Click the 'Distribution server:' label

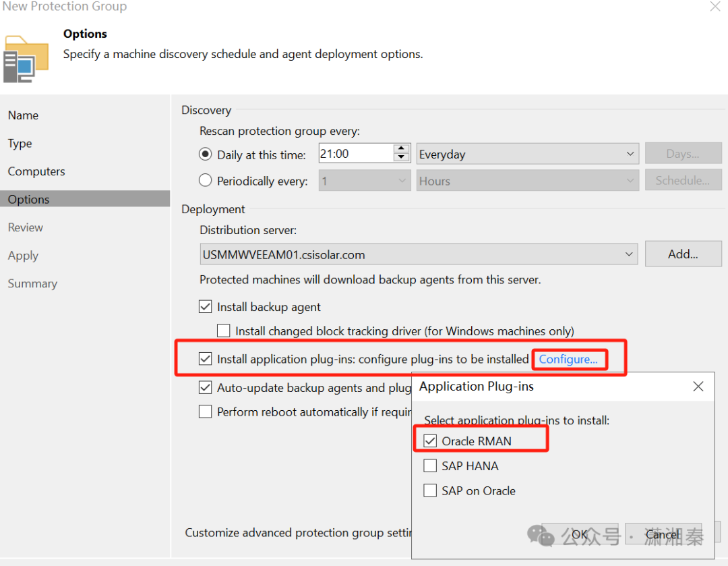tap(248, 230)
